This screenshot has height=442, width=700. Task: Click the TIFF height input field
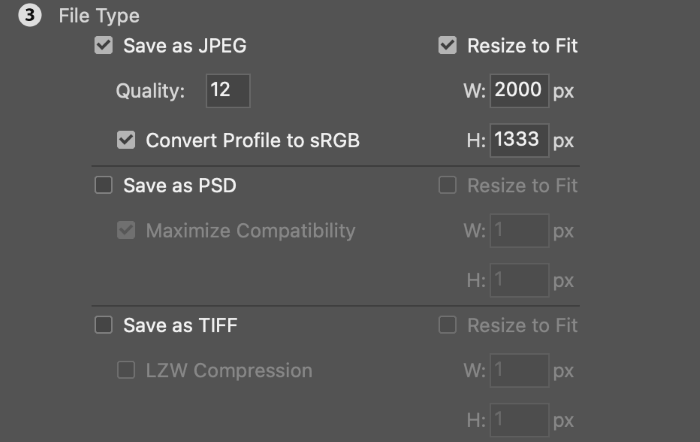coord(519,420)
